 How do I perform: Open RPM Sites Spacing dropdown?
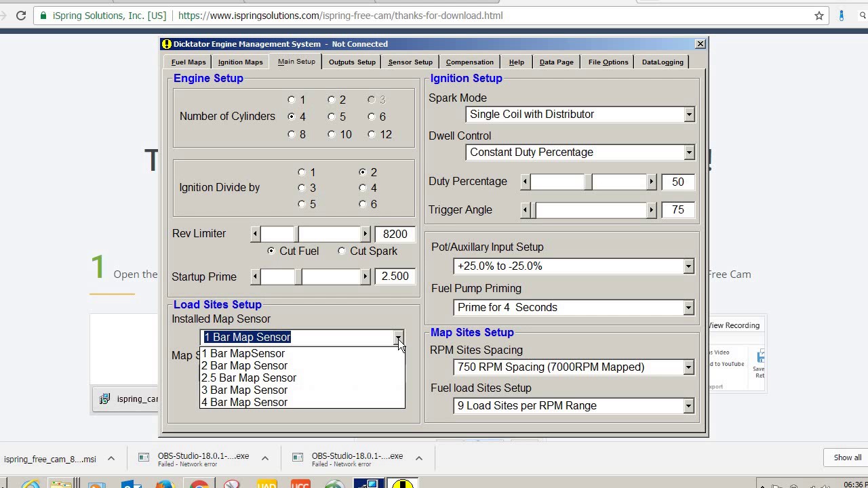(688, 367)
